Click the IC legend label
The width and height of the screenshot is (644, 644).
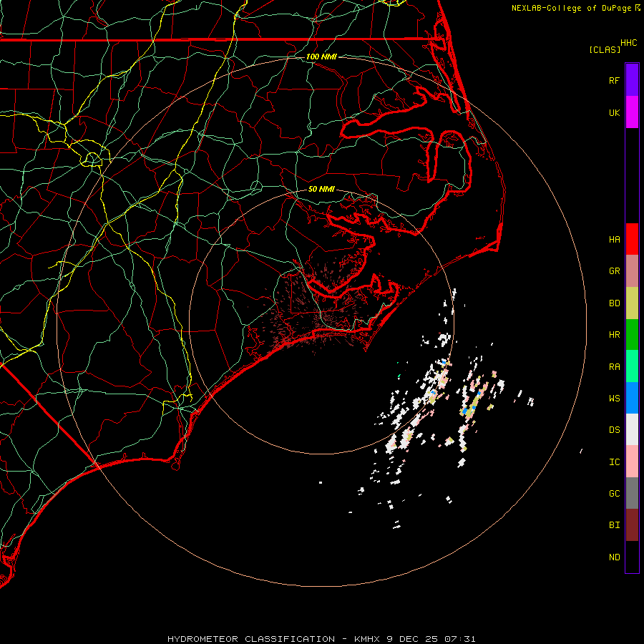(614, 462)
